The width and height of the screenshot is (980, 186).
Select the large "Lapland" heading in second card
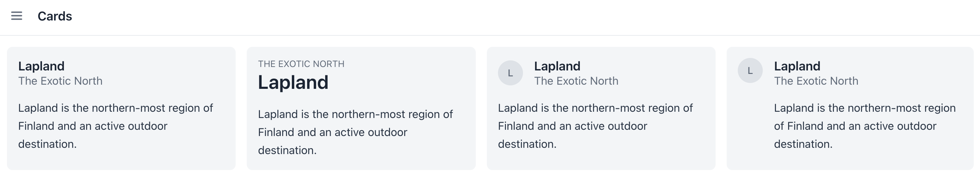point(293,83)
